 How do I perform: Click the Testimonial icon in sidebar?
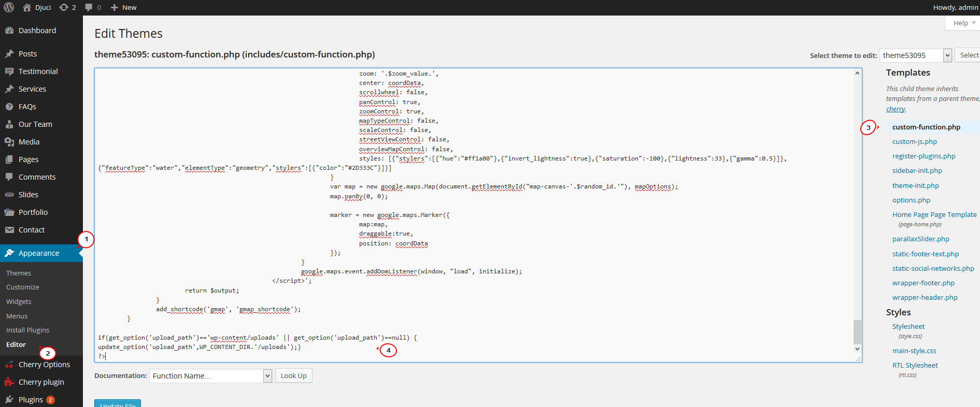pyautogui.click(x=9, y=71)
